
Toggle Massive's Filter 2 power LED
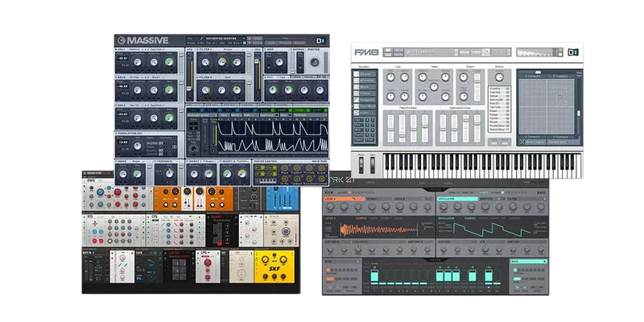click(197, 77)
